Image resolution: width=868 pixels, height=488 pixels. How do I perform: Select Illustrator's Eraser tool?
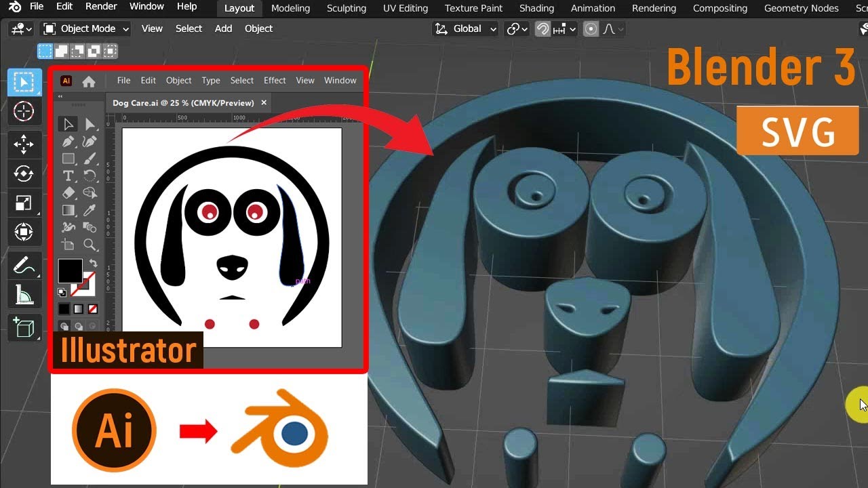click(68, 193)
